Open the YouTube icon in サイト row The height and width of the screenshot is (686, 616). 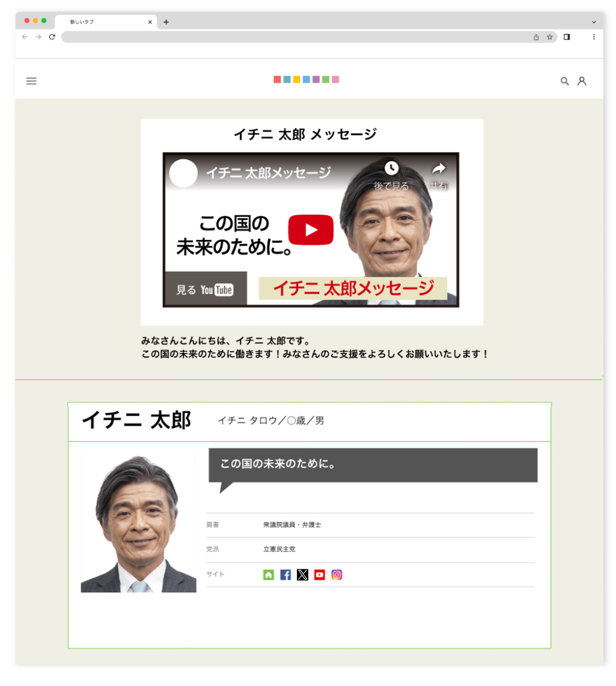coord(320,574)
